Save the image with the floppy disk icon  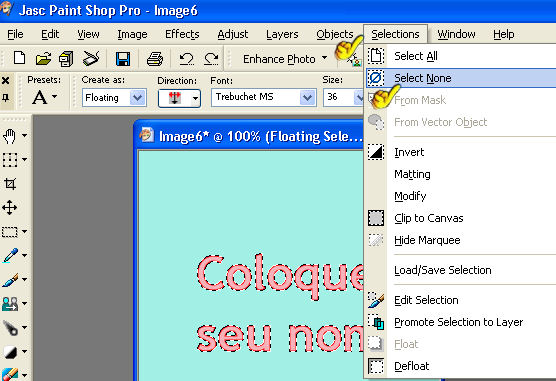click(x=123, y=59)
